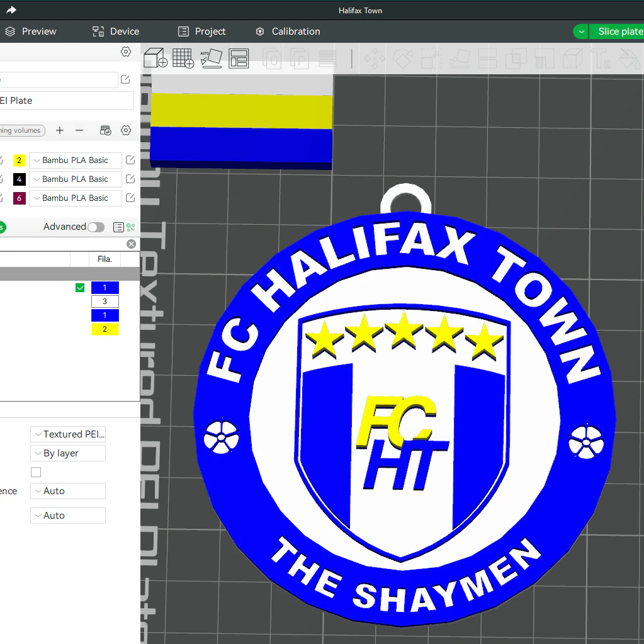Open printer settings gear at panel top
The width and height of the screenshot is (644, 644).
pyautogui.click(x=126, y=52)
